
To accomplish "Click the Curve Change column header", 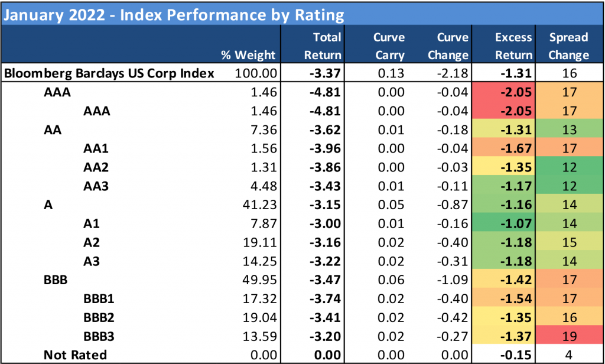I will point(452,46).
